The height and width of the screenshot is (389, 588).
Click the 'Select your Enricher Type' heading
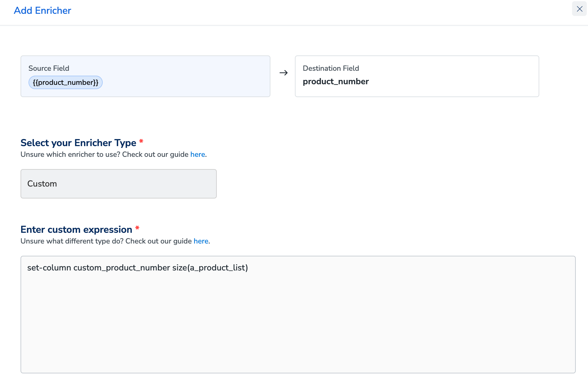[78, 143]
